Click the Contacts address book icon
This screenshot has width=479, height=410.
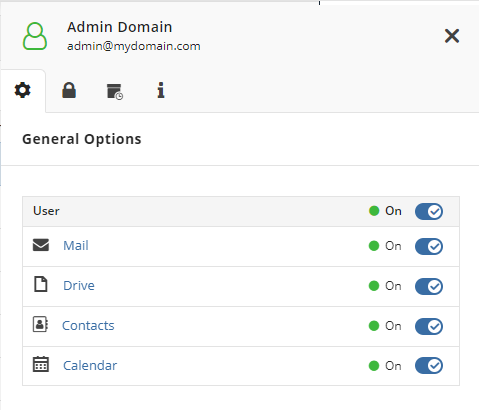[x=40, y=324]
